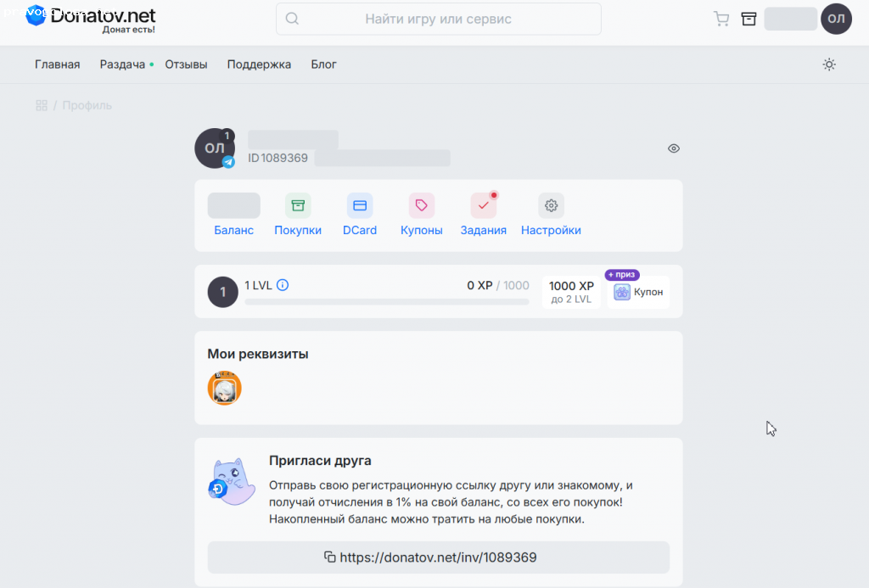Click the info tooltip beside 1 LVL

click(281, 285)
